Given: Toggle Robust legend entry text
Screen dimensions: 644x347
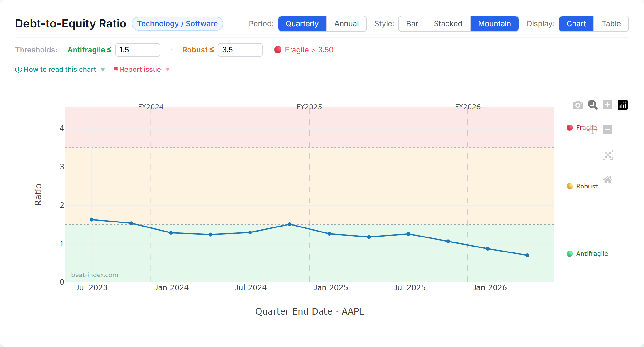Looking at the screenshot, I should (x=587, y=186).
